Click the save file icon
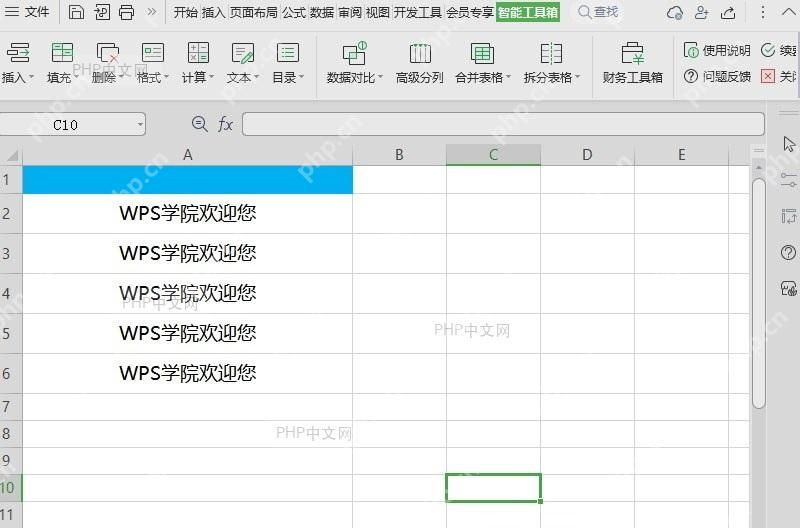 (76, 12)
